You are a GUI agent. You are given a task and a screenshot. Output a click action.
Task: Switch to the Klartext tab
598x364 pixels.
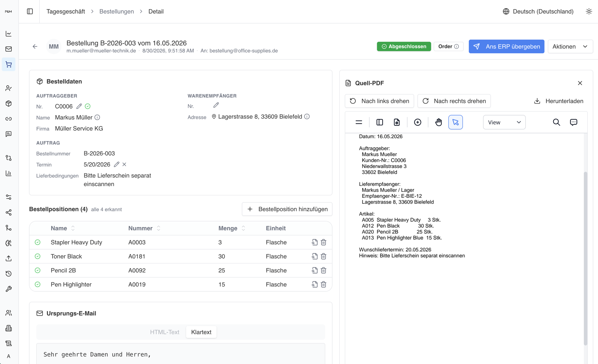[201, 332]
